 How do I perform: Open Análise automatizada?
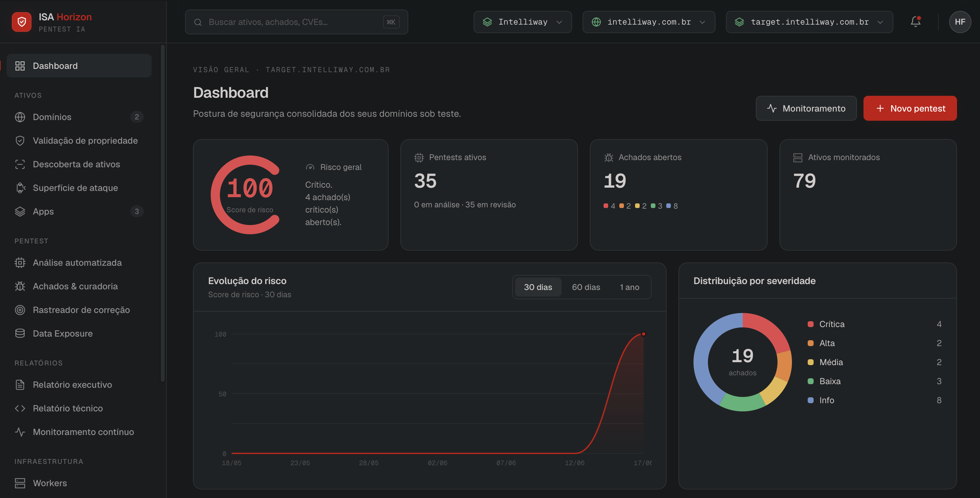tap(79, 263)
